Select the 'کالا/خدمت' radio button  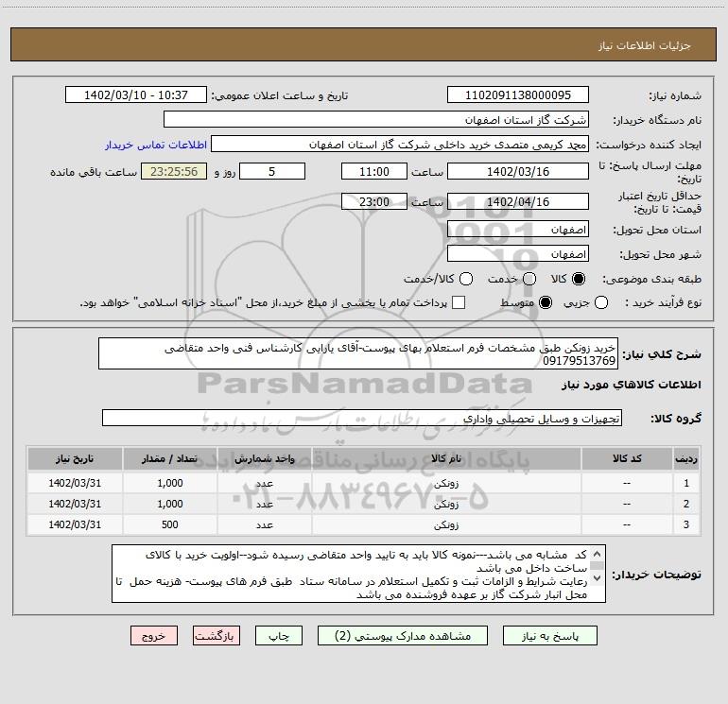point(466,279)
